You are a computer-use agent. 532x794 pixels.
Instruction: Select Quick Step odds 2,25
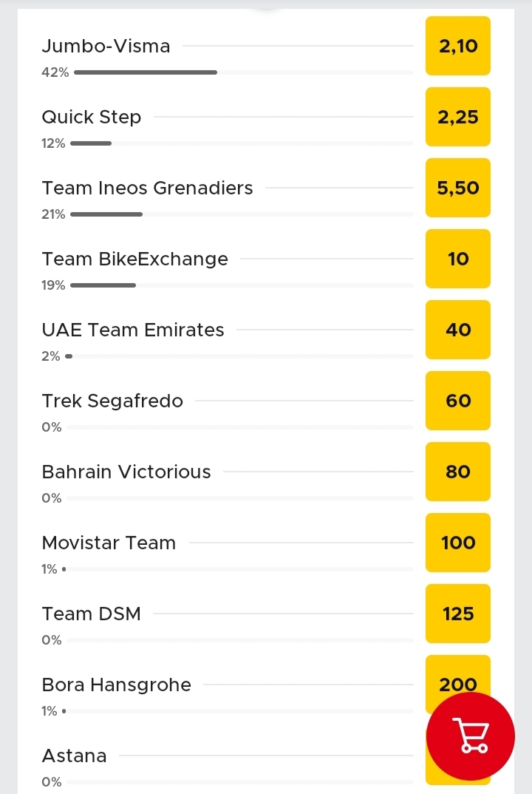pos(458,117)
